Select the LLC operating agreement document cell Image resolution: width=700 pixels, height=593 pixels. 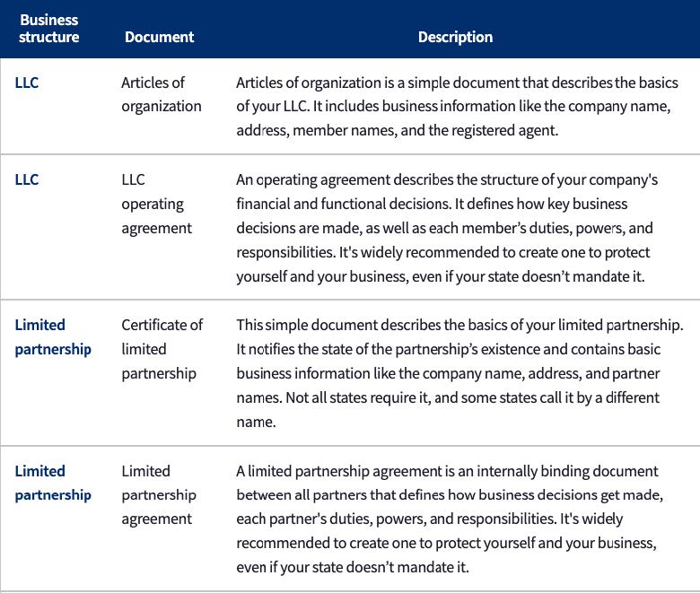coord(156,204)
